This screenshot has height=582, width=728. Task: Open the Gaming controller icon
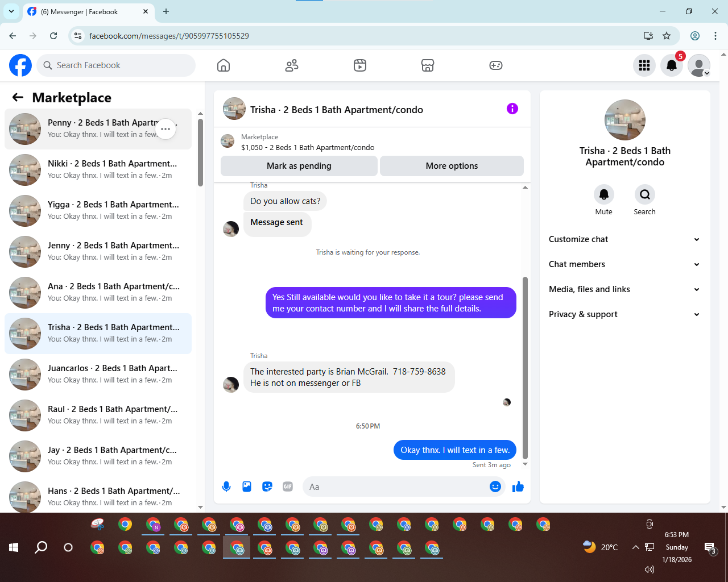coord(496,65)
